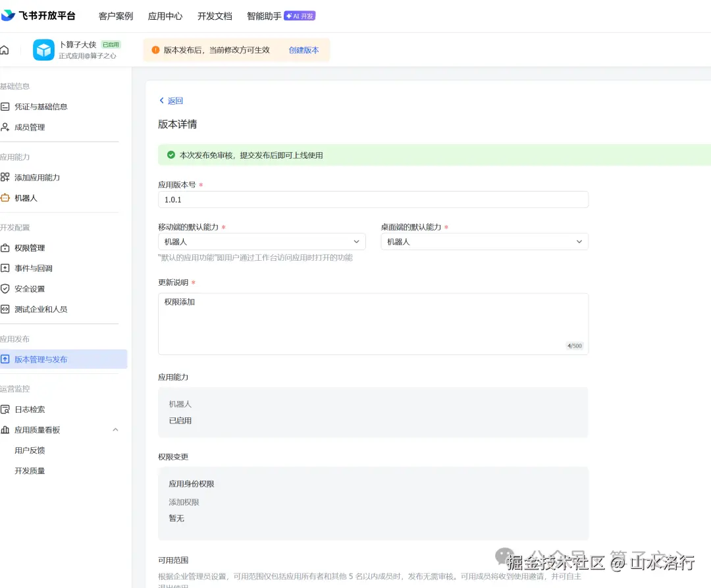Open 日志检索 page

coord(30,410)
